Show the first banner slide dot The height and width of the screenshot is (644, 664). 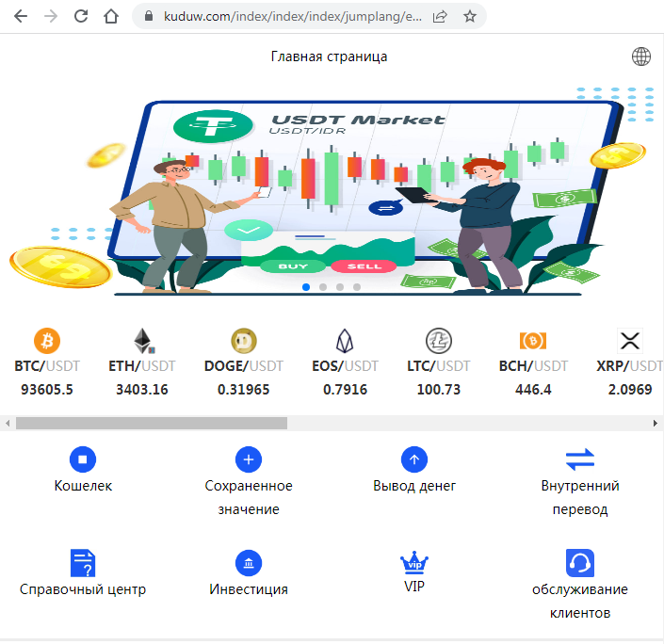306,287
